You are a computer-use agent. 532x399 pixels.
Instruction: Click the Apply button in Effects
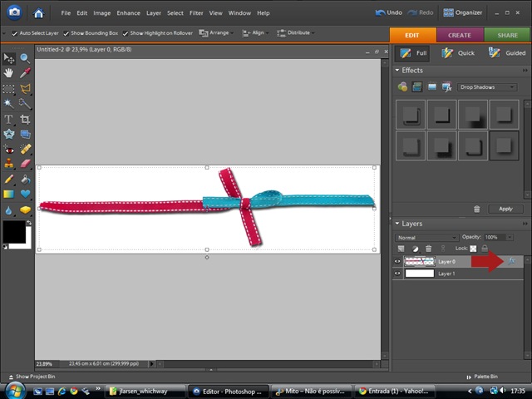coord(505,209)
